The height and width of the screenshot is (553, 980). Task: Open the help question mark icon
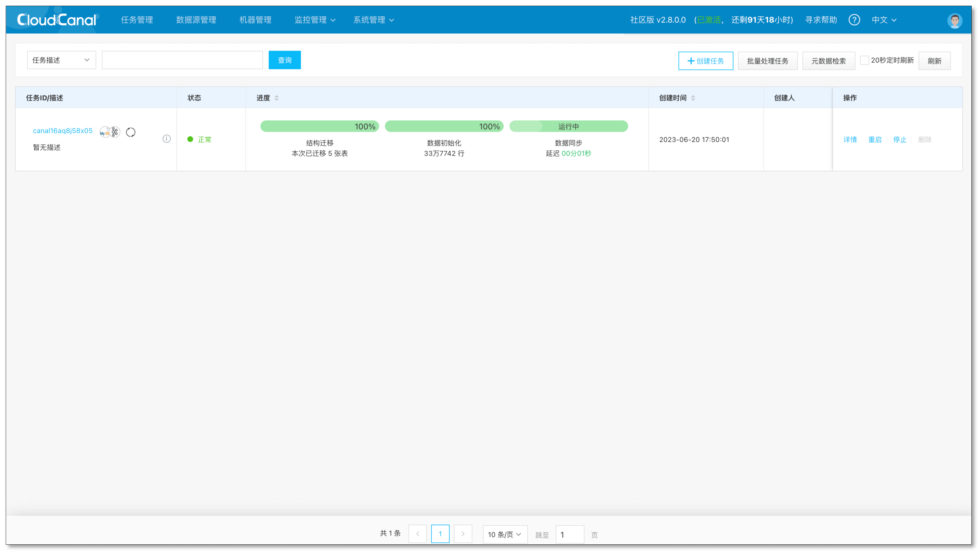[854, 20]
